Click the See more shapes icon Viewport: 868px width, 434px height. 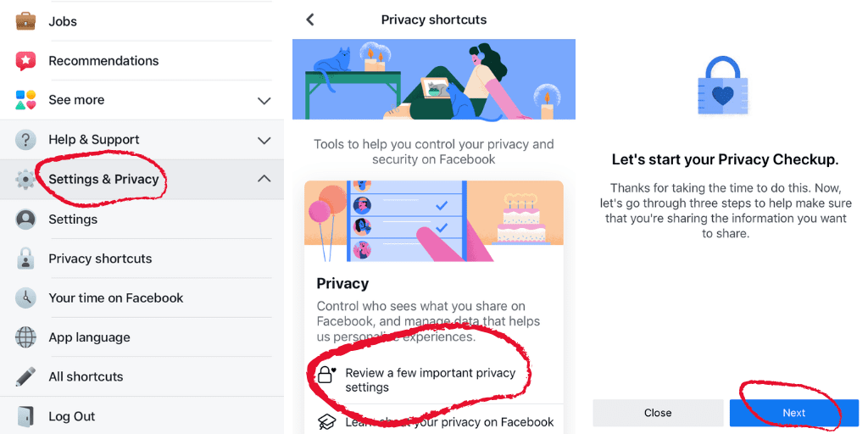click(x=26, y=100)
